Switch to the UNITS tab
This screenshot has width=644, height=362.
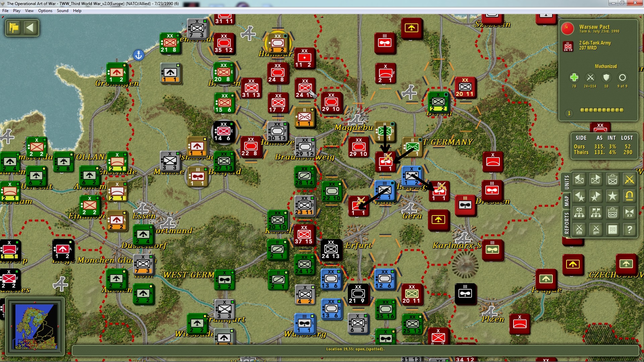click(x=567, y=182)
